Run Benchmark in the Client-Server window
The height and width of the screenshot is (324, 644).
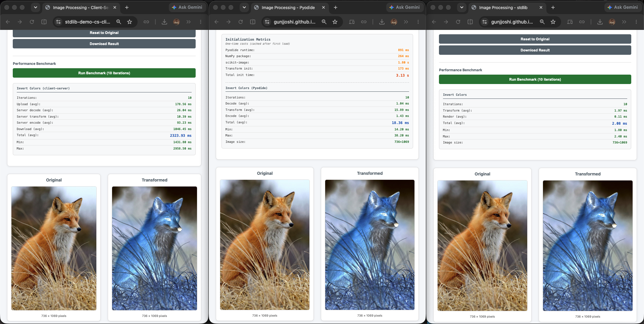point(104,73)
